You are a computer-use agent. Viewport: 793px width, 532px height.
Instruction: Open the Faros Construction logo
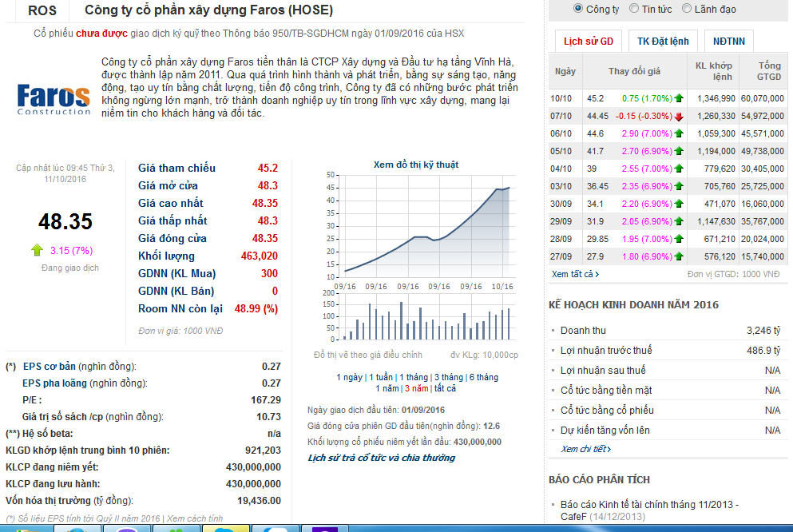(54, 100)
